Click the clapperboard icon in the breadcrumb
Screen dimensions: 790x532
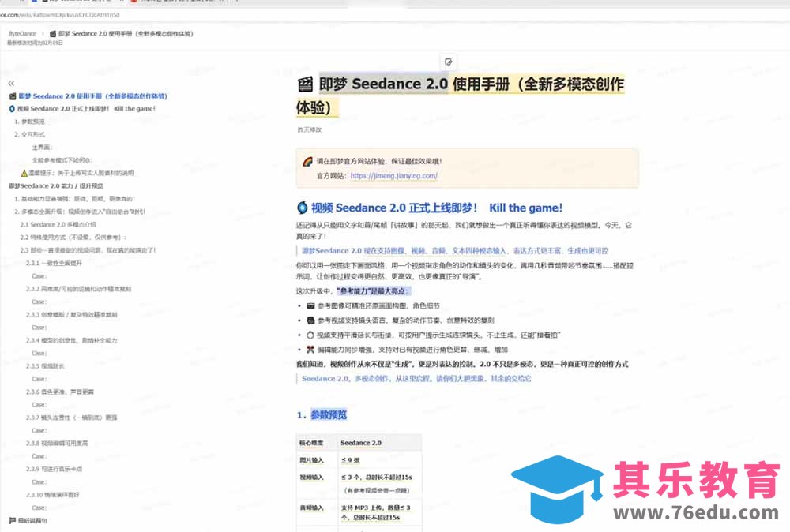click(53, 34)
